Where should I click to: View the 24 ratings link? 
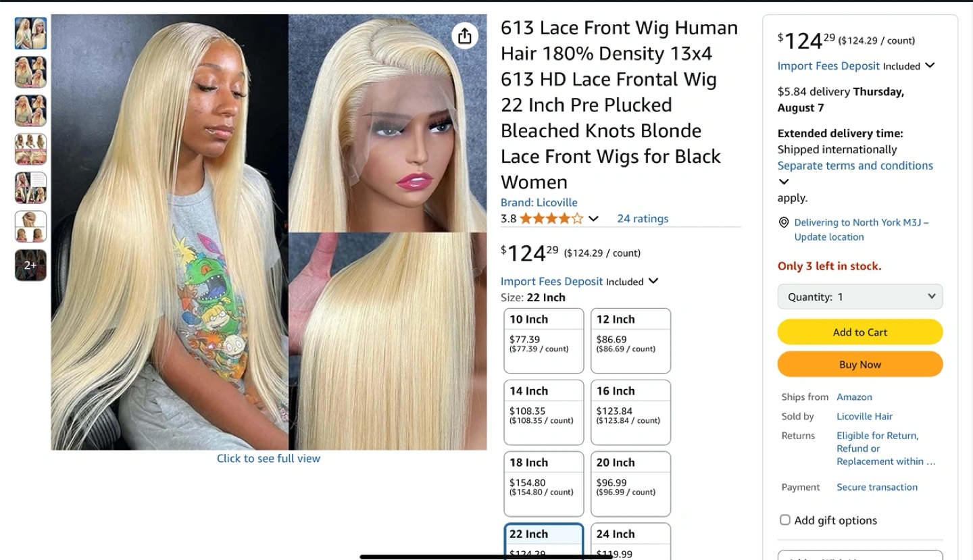(x=643, y=219)
